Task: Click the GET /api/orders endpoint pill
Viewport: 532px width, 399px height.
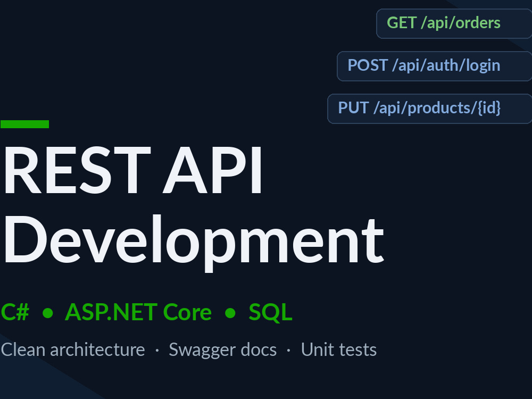Action: pyautogui.click(x=454, y=23)
